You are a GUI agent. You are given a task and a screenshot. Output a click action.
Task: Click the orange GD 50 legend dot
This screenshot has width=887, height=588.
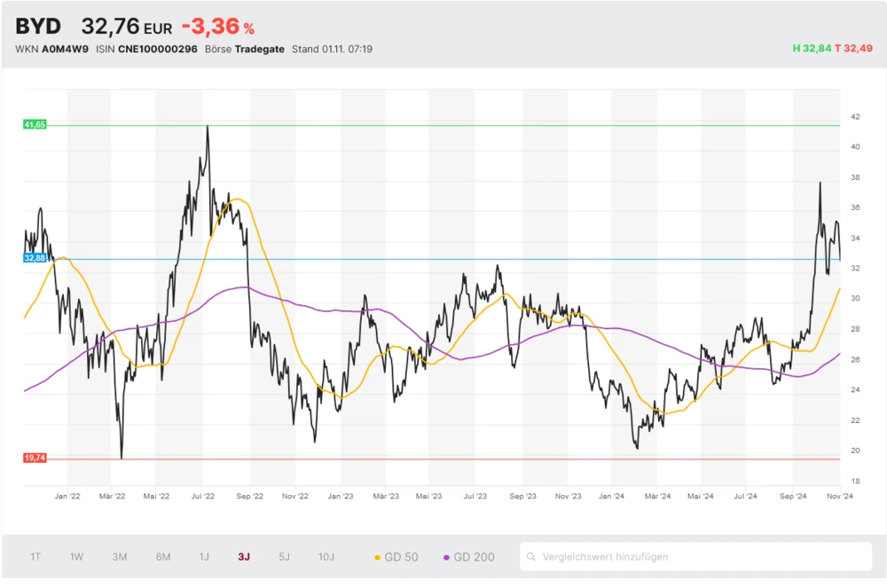(x=377, y=558)
